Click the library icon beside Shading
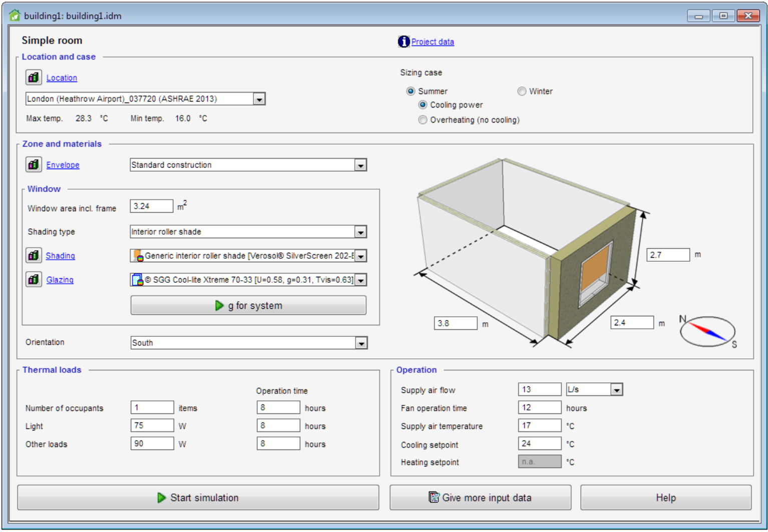This screenshot has width=768, height=532. point(34,255)
